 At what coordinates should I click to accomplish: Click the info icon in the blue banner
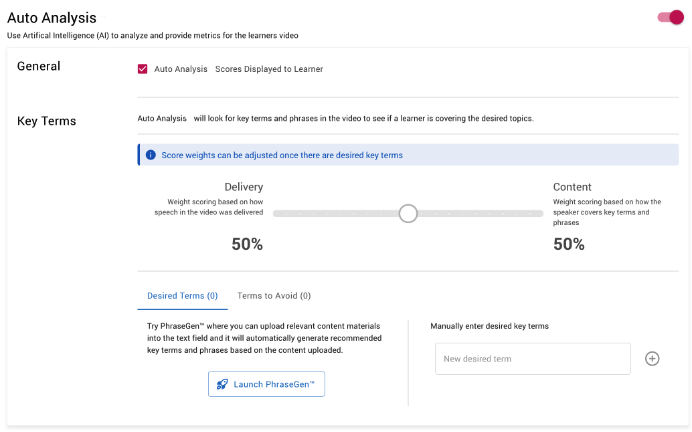tap(151, 155)
